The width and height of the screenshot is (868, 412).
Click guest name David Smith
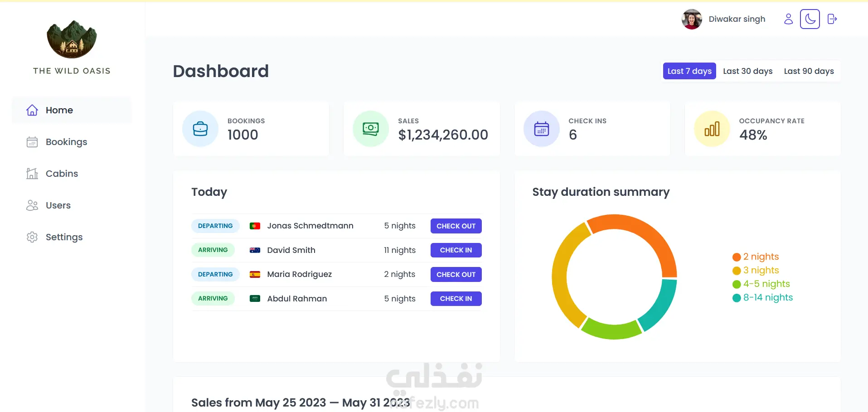coord(291,250)
